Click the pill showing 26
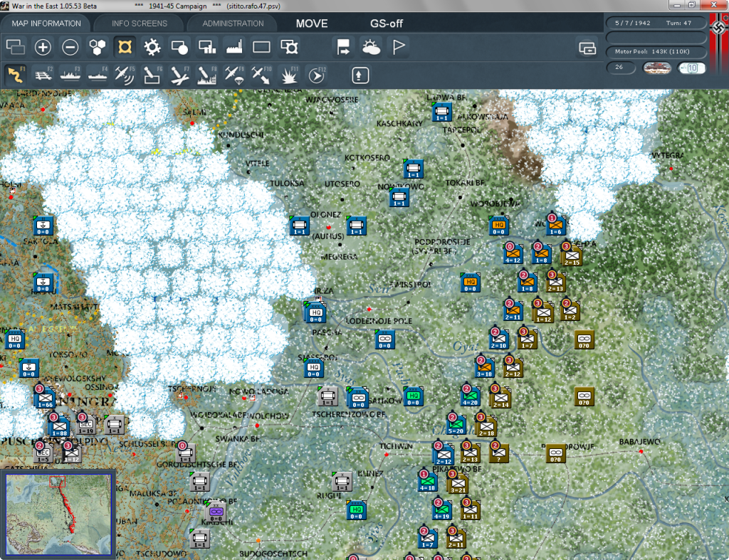 621,68
